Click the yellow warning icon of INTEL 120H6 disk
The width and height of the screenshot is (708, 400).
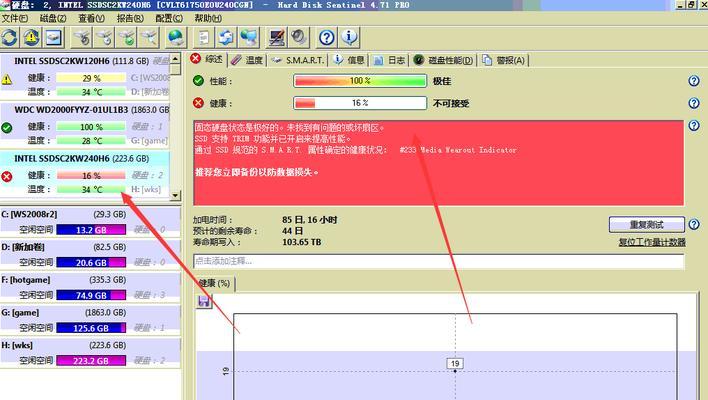click(x=7, y=80)
